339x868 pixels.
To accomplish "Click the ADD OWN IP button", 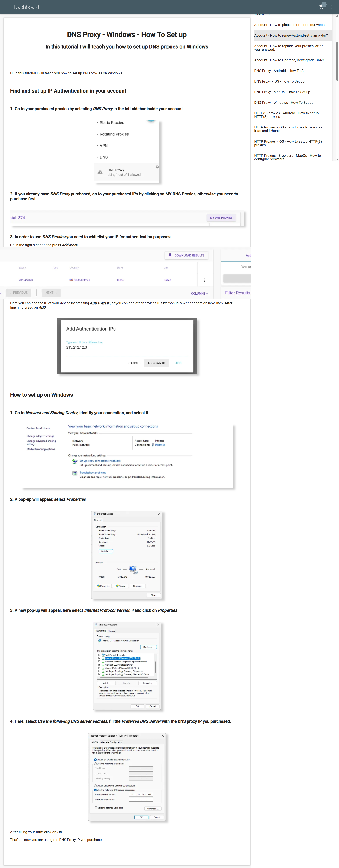I will click(x=156, y=363).
